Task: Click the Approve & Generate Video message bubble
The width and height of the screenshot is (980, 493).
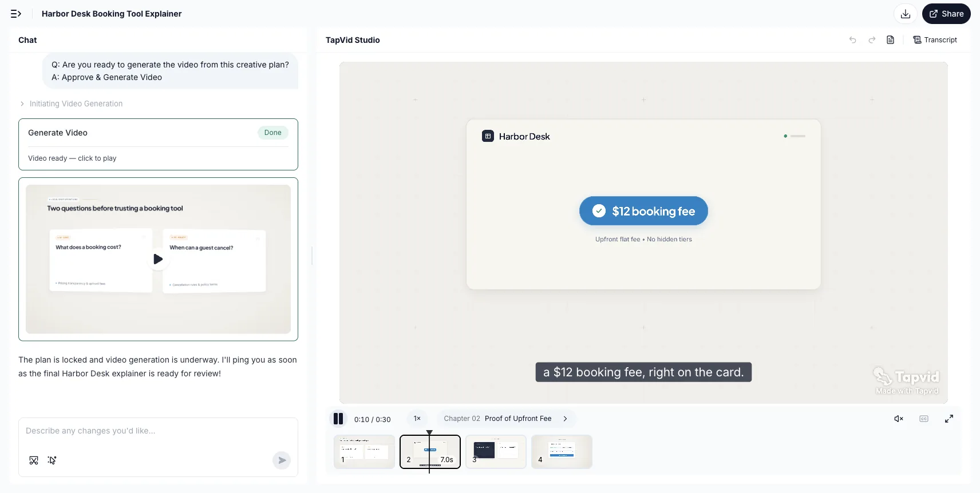Action: 170,71
